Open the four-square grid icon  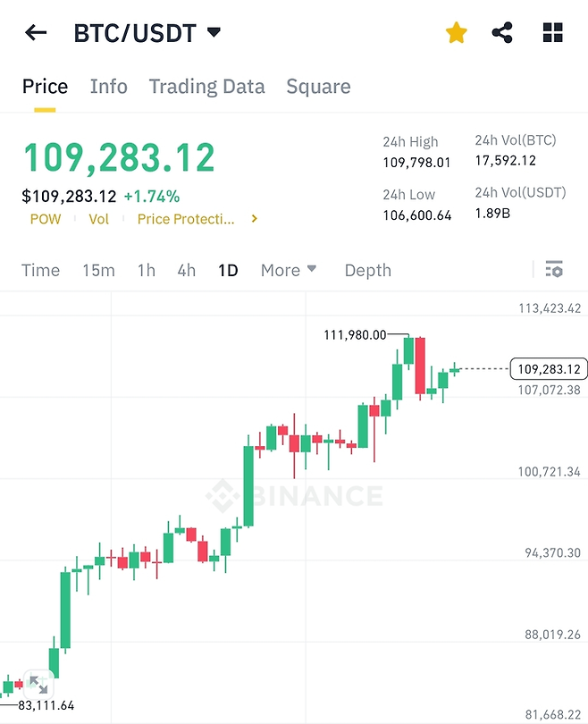(553, 34)
